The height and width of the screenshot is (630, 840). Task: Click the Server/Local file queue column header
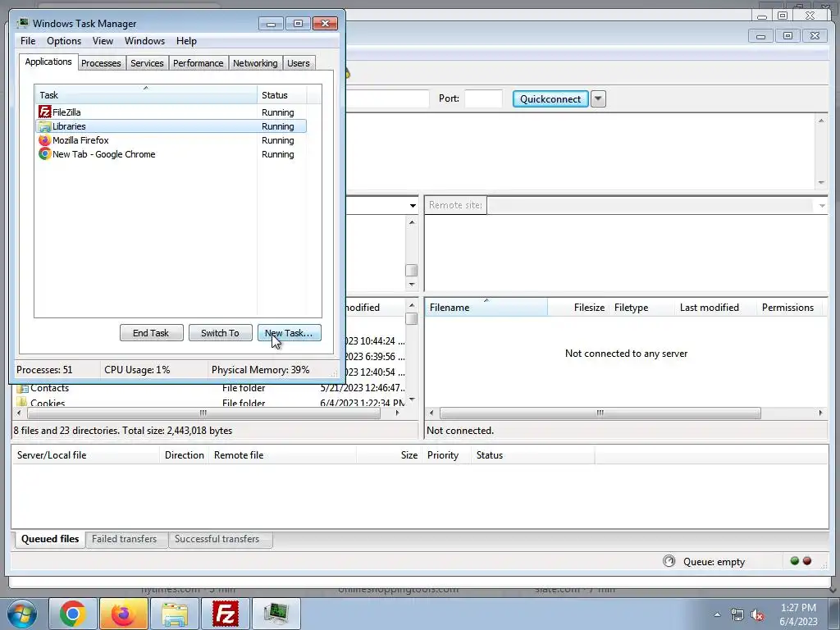pyautogui.click(x=85, y=455)
